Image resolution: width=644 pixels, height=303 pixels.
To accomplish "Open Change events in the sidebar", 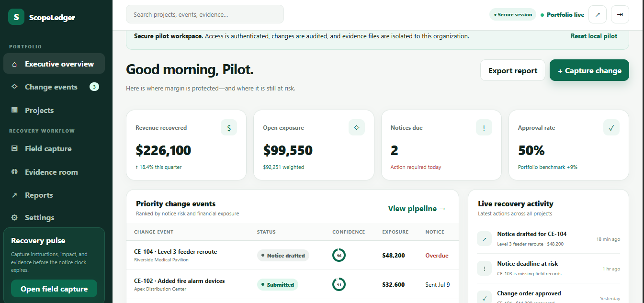I will (54, 87).
